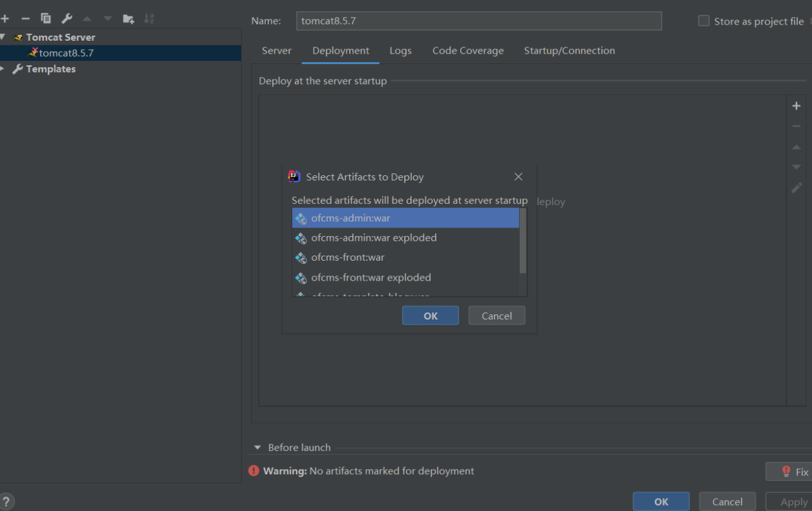
Task: Click the artifact list scrollbar
Action: 523,241
